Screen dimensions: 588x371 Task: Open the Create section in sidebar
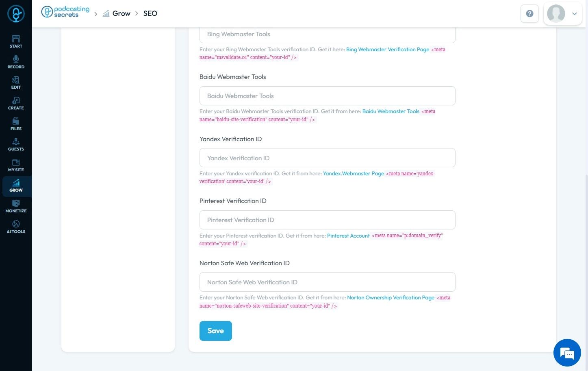click(x=16, y=103)
